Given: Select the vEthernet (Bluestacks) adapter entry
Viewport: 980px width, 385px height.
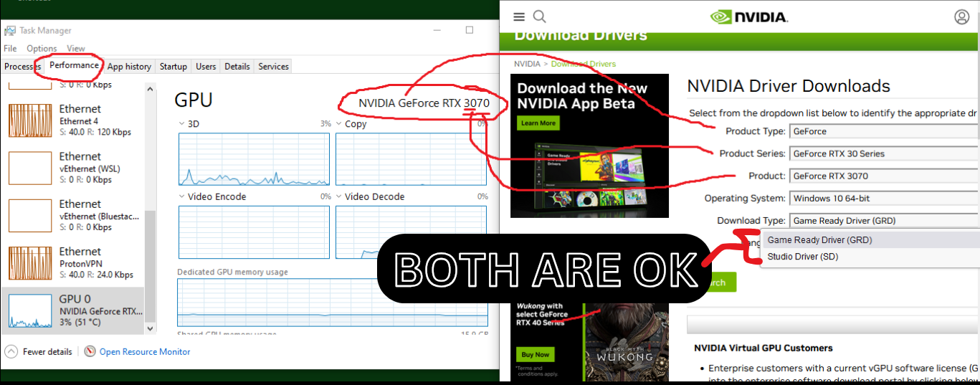Looking at the screenshot, I should [x=72, y=215].
